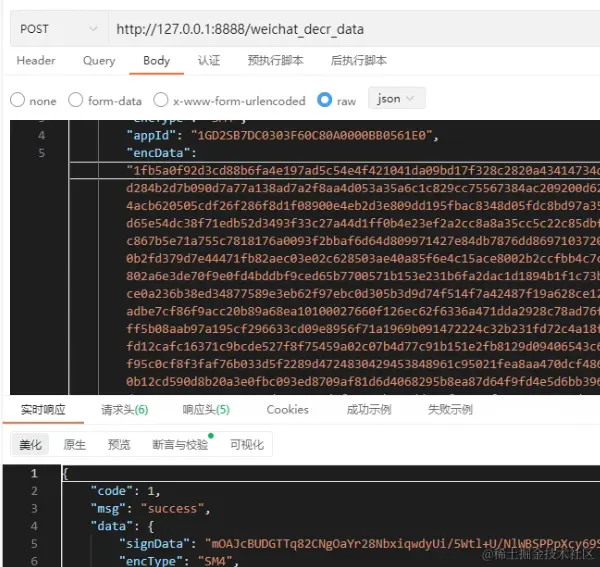Open the 请求头(6) tab
The height and width of the screenshot is (567, 600).
coord(125,410)
